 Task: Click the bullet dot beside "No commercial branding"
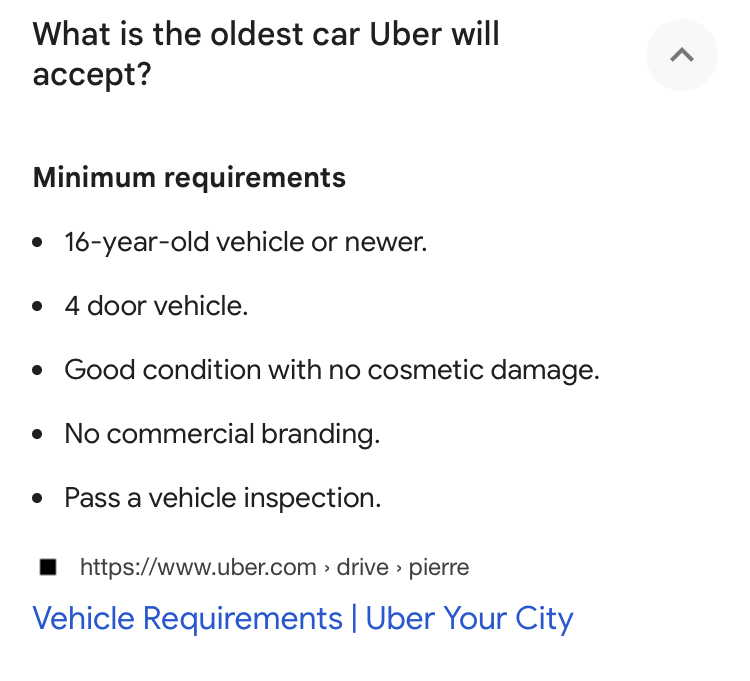pos(38,435)
